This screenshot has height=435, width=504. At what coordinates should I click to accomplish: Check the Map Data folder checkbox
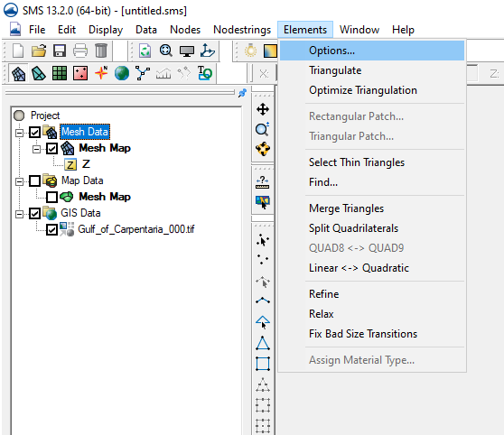tap(34, 180)
